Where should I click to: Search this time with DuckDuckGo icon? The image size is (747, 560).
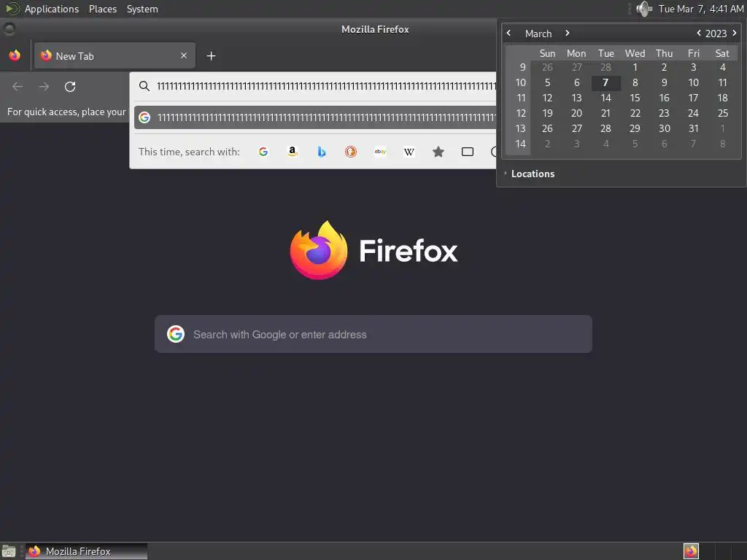(351, 152)
